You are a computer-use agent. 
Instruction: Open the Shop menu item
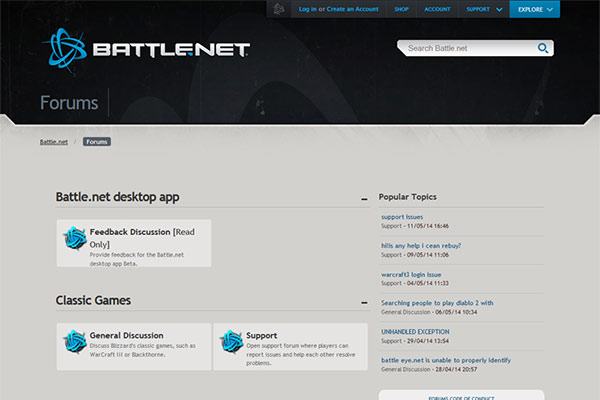(401, 9)
